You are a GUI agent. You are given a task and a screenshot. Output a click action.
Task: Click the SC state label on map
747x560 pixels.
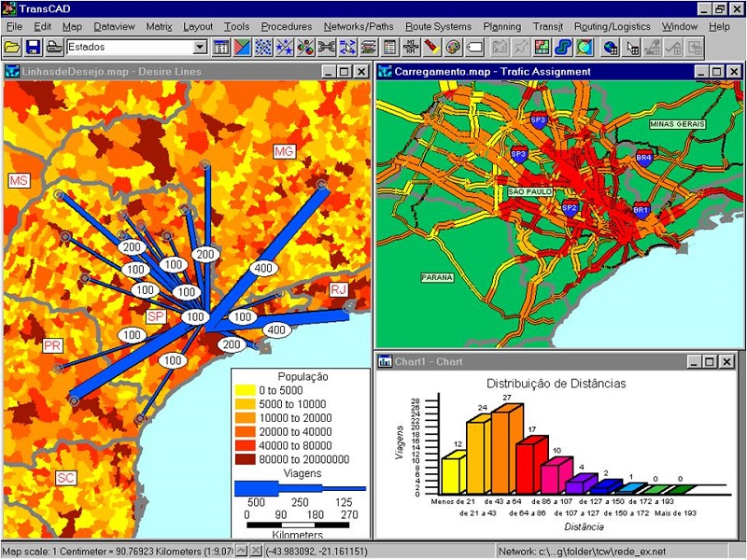click(65, 478)
